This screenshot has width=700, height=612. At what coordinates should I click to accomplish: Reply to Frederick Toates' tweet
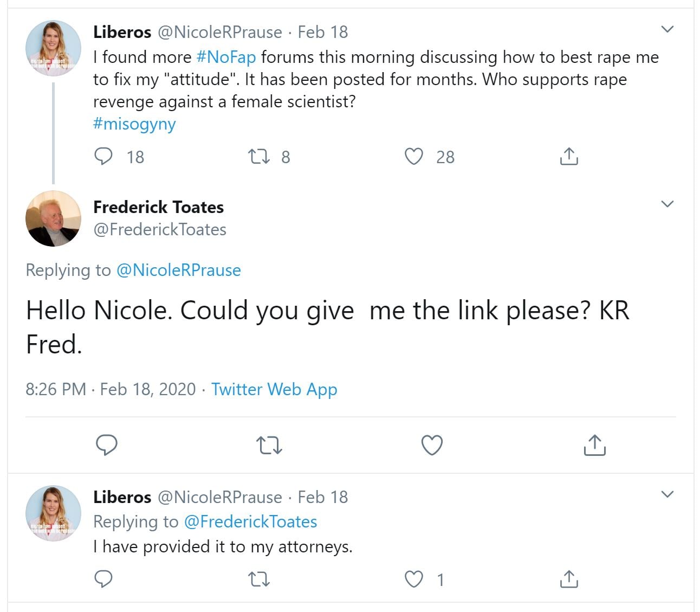(107, 445)
